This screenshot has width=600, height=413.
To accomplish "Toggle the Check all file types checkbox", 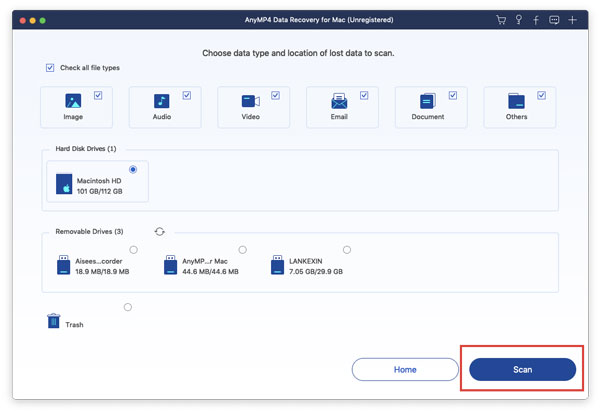I will pos(50,68).
